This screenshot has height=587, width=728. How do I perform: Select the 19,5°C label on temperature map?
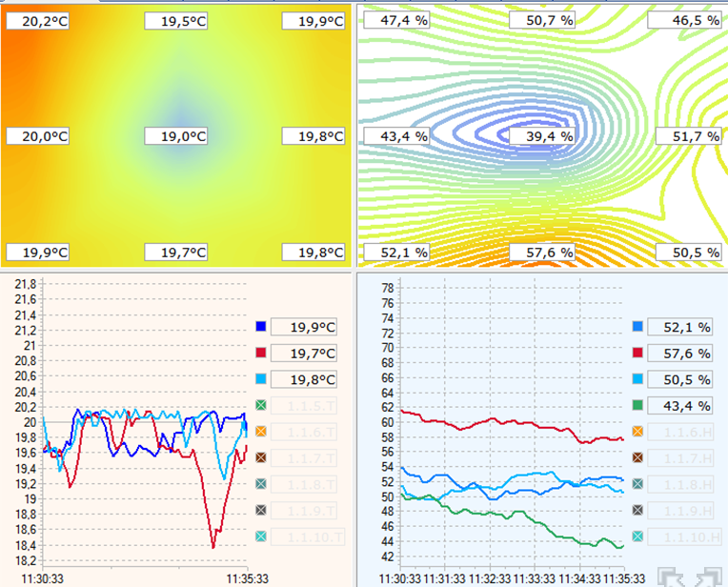click(x=177, y=21)
